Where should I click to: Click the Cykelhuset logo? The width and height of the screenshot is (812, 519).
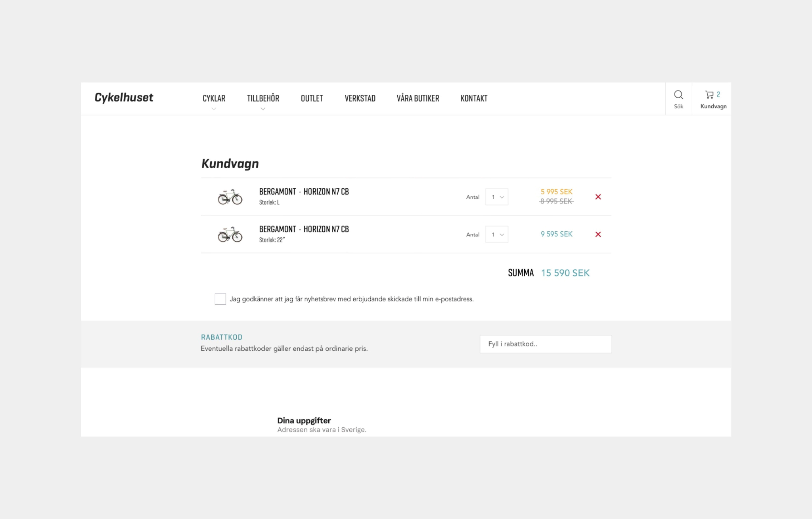click(124, 98)
